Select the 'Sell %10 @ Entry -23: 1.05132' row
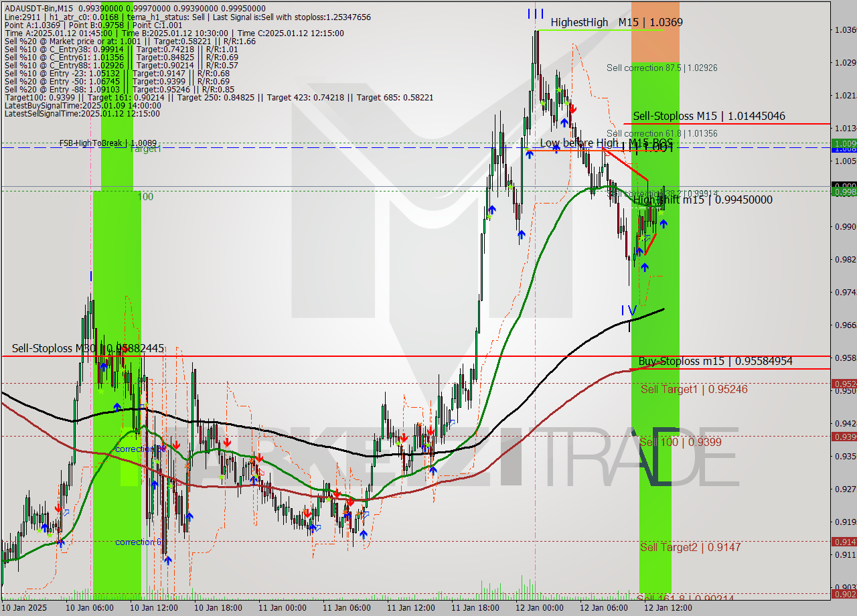The width and height of the screenshot is (857, 616). point(116,74)
